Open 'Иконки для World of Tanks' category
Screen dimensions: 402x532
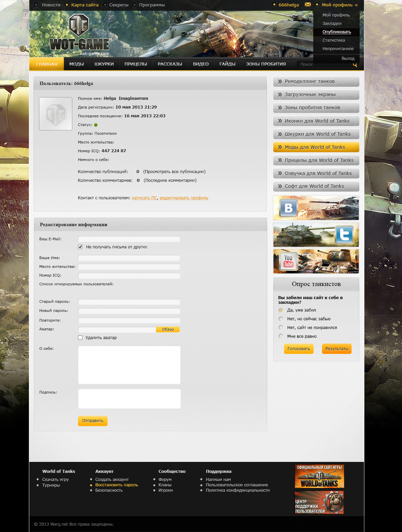[316, 121]
